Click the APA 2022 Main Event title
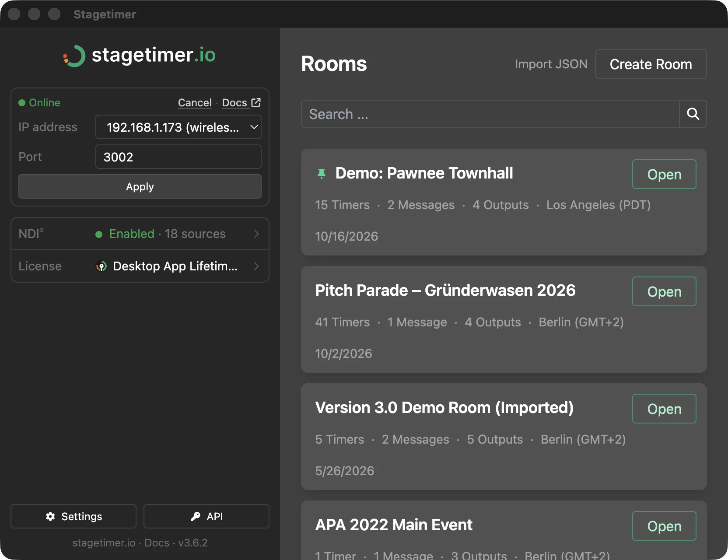This screenshot has width=728, height=560. click(x=394, y=525)
